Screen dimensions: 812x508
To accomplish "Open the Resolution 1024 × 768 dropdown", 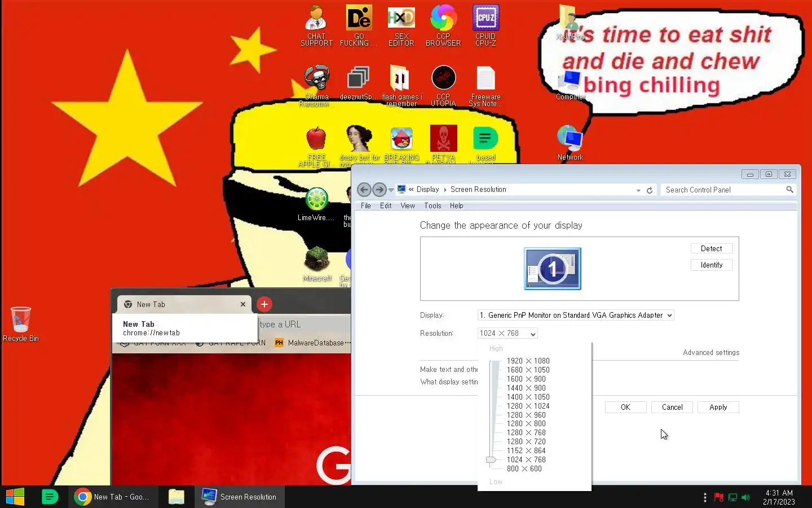I will (507, 334).
